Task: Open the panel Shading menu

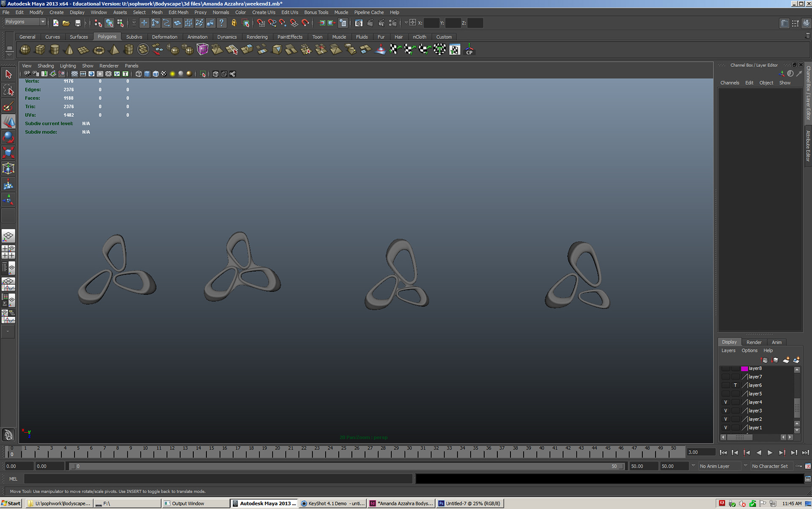Action: point(46,66)
